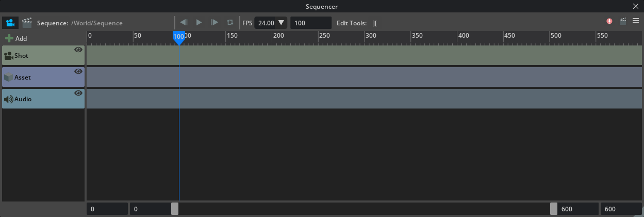Click frame 500 on the timeline ruler
This screenshot has height=217, width=644.
coord(556,36)
